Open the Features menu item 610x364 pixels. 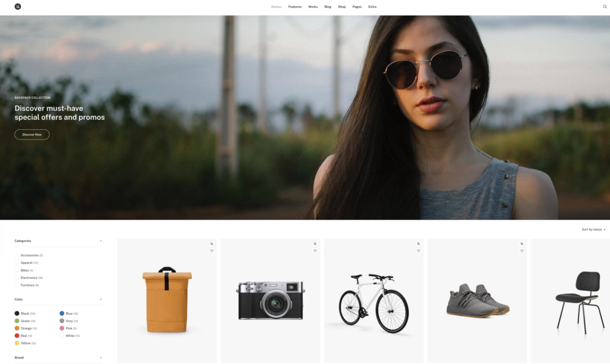pyautogui.click(x=295, y=7)
